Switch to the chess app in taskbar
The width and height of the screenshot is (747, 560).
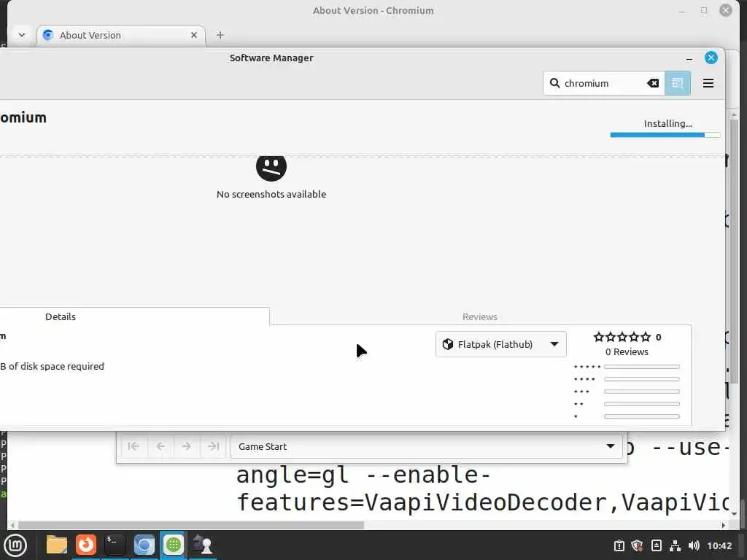click(203, 545)
